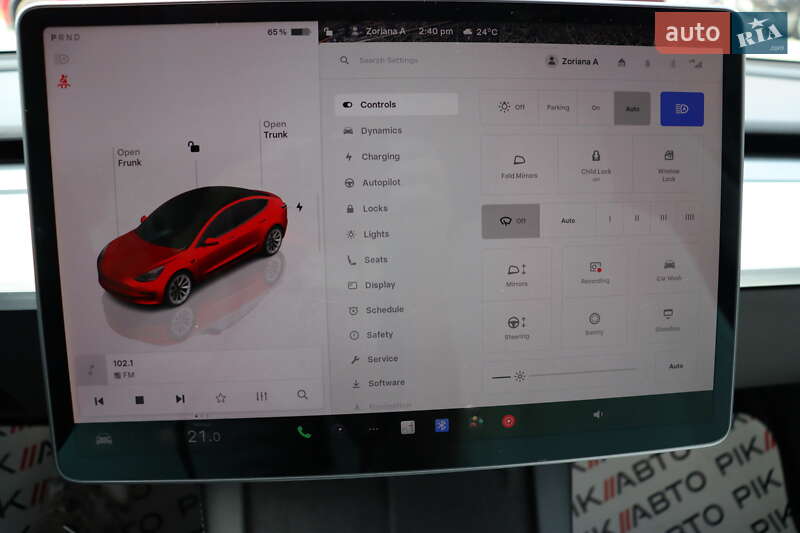
Task: Open the Service settings menu
Action: [x=374, y=359]
